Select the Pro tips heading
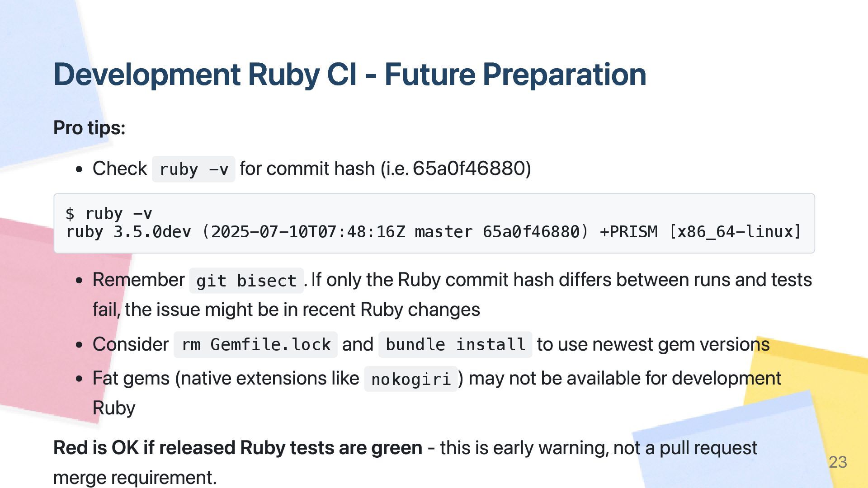 coord(89,128)
